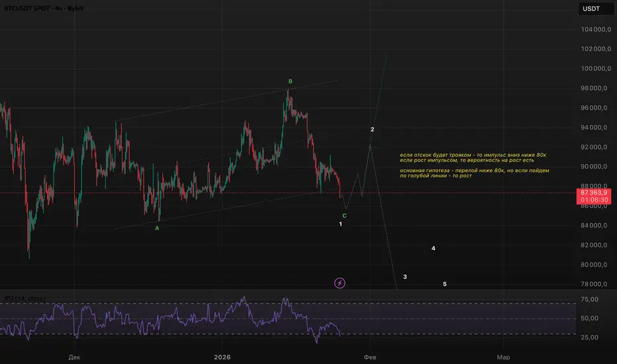Click the white wave number 1 label
This screenshot has width=617, height=364.
(x=340, y=224)
